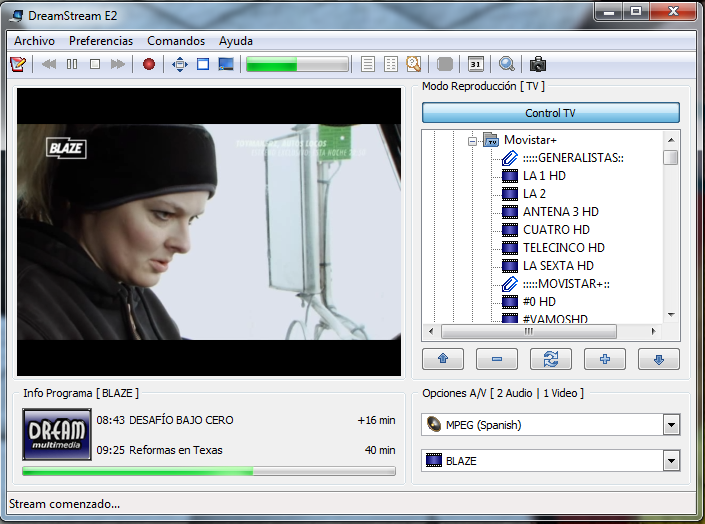Click the blue down-arrow button below list
The width and height of the screenshot is (705, 524).
pos(659,359)
